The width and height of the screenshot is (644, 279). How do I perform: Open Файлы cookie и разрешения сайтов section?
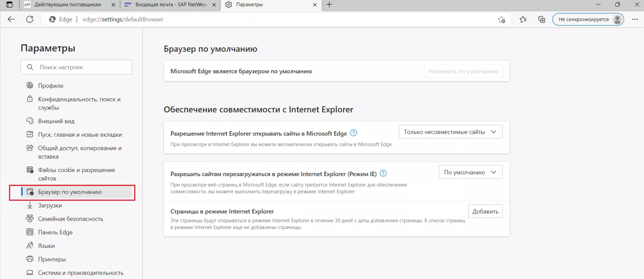76,174
